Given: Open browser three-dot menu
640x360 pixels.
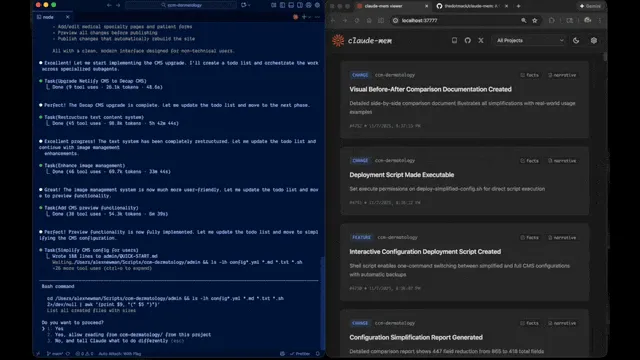Looking at the screenshot, I should coord(600,20).
